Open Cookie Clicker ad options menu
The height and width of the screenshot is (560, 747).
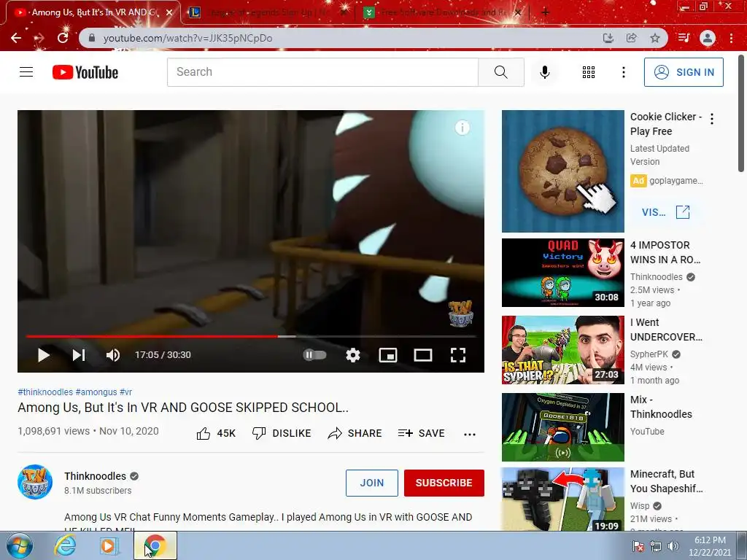pos(712,119)
